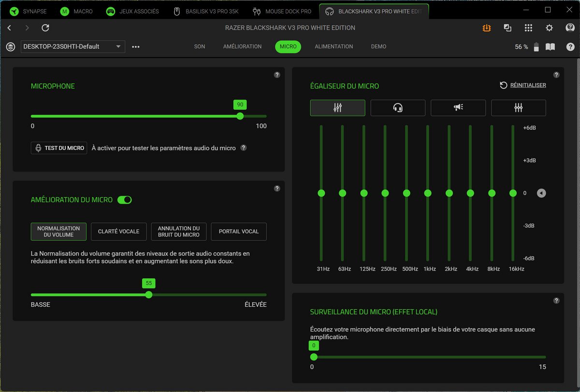580x392 pixels.
Task: Select the headset equalizer preset
Action: (398, 108)
